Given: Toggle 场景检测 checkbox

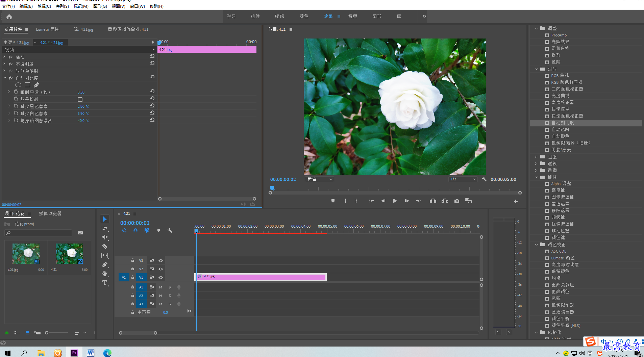Looking at the screenshot, I should click(x=80, y=100).
